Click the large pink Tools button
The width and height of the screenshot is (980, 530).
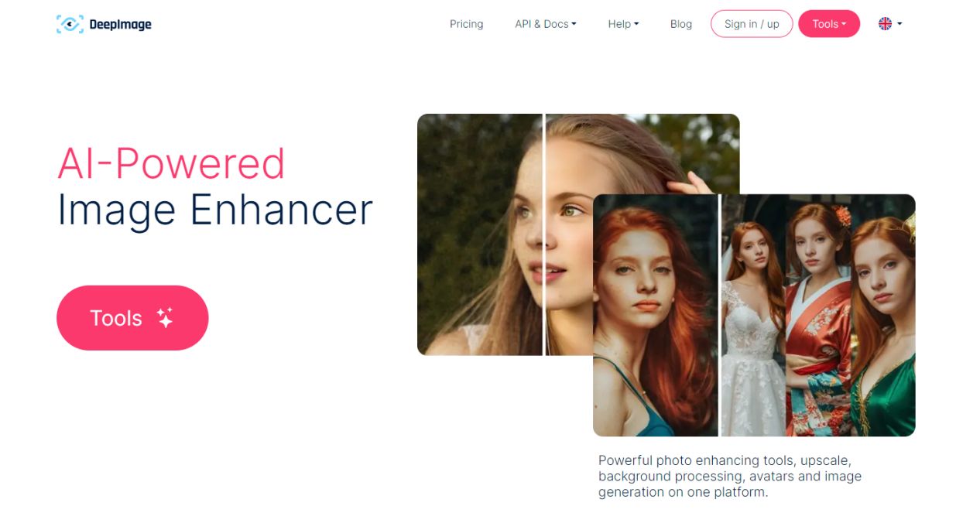[132, 318]
